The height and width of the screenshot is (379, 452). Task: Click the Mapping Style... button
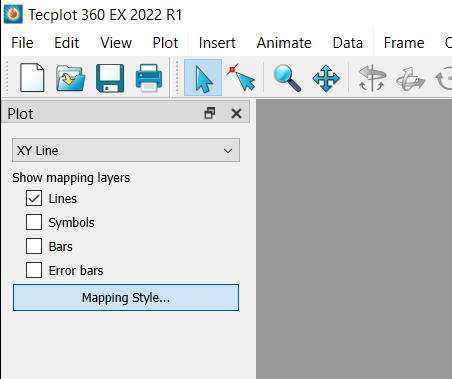tap(126, 298)
